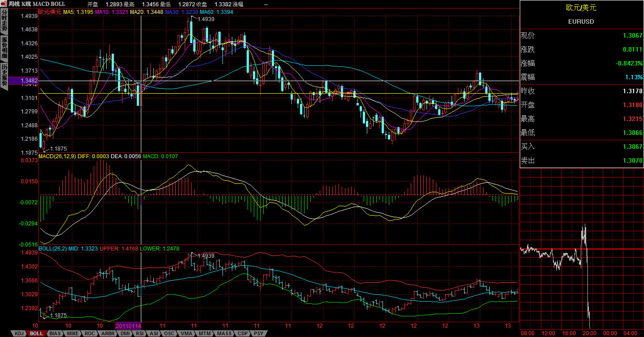This screenshot has width=644, height=337.
Task: Switch to the ARBR indicator tab
Action: pyautogui.click(x=108, y=333)
